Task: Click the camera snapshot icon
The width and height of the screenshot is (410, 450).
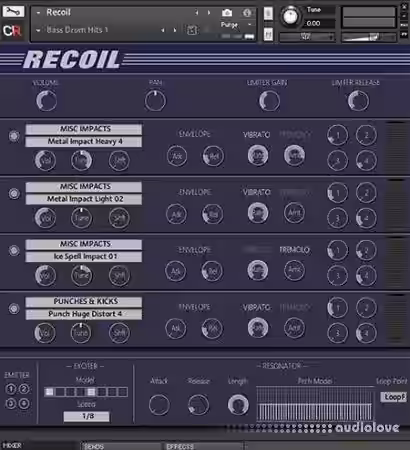Action: [227, 13]
